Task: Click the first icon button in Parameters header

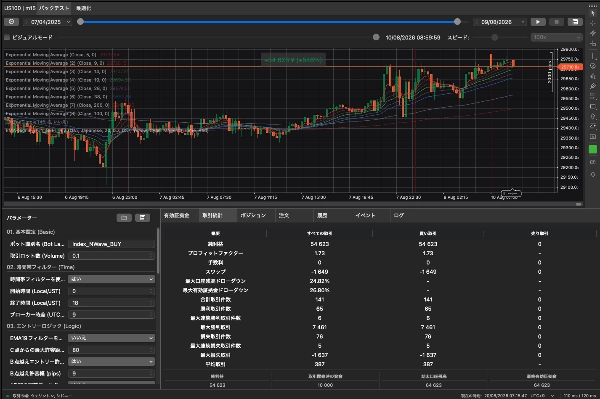Action: pos(124,218)
